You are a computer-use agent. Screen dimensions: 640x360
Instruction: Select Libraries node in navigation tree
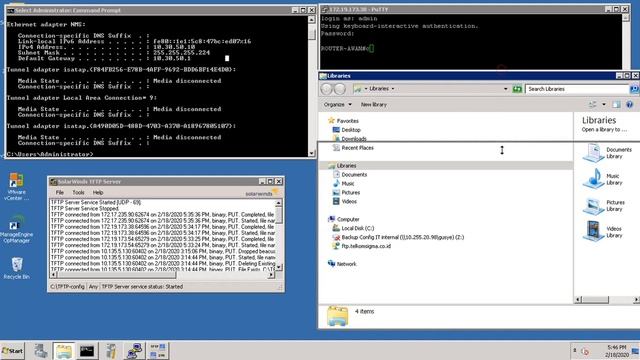[347, 166]
